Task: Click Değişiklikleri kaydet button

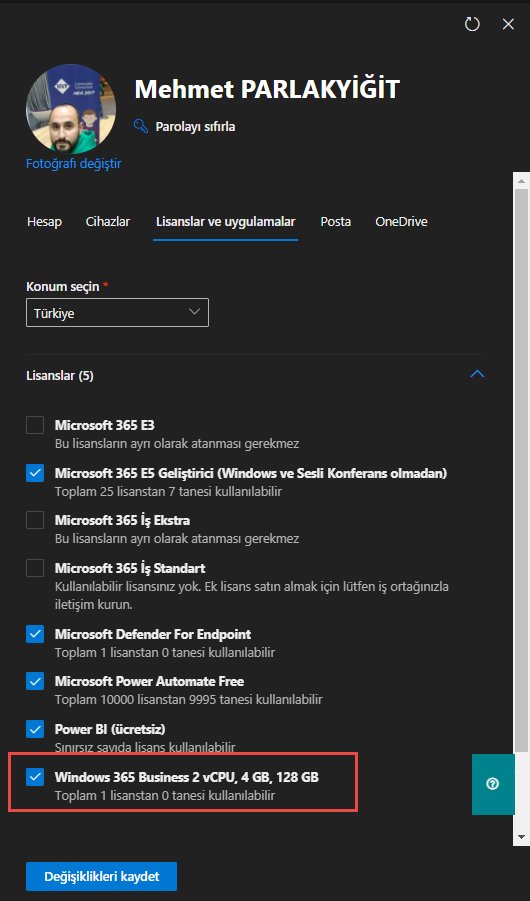Action: point(101,876)
